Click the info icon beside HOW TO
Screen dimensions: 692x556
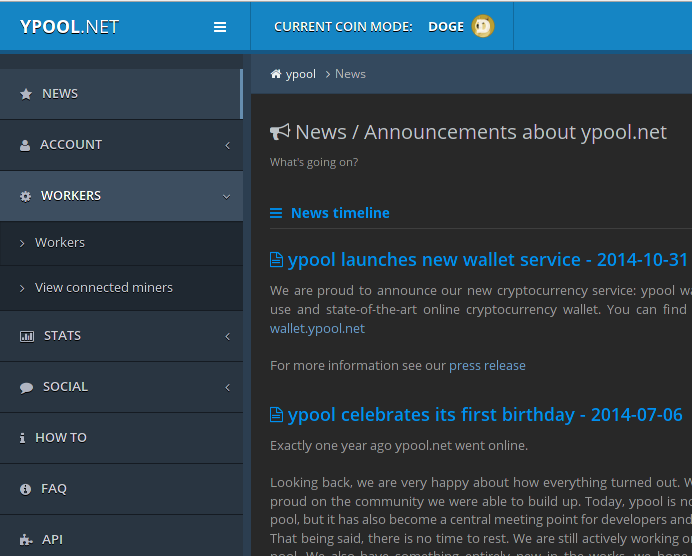tap(23, 438)
